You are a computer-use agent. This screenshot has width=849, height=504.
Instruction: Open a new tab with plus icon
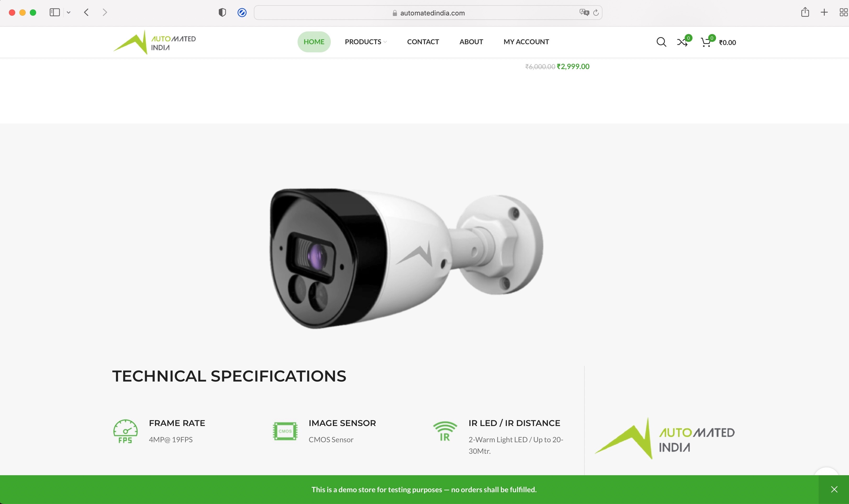click(824, 13)
